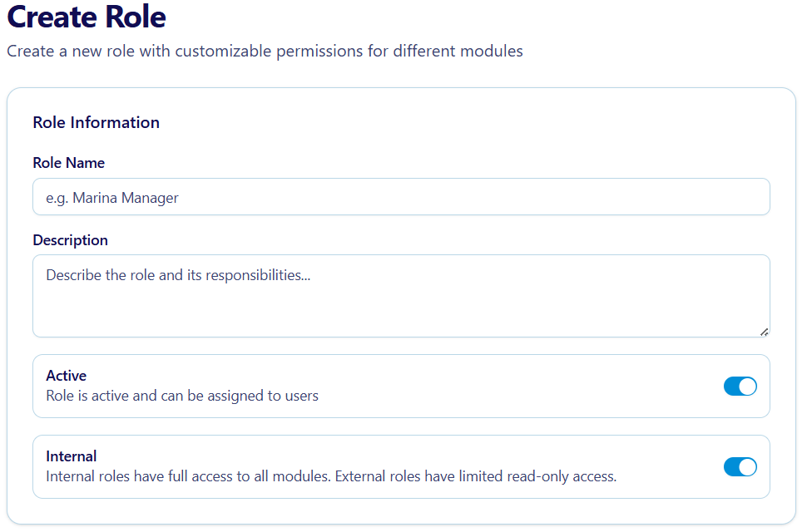The height and width of the screenshot is (532, 807).
Task: Click "Describe the role and its responsibilities" placeholder
Action: tap(178, 275)
